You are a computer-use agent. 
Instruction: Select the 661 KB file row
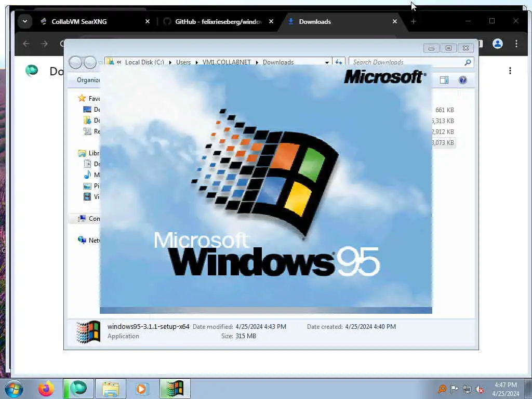click(x=445, y=110)
